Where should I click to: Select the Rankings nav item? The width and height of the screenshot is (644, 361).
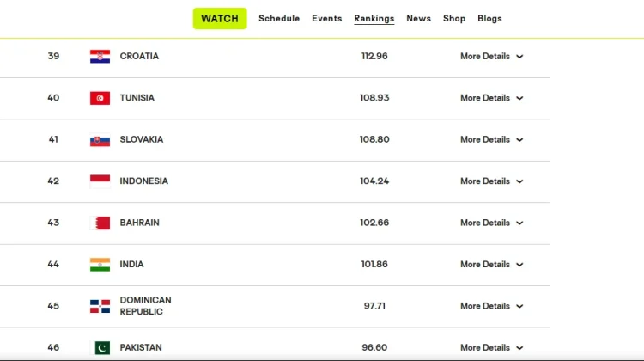point(374,19)
